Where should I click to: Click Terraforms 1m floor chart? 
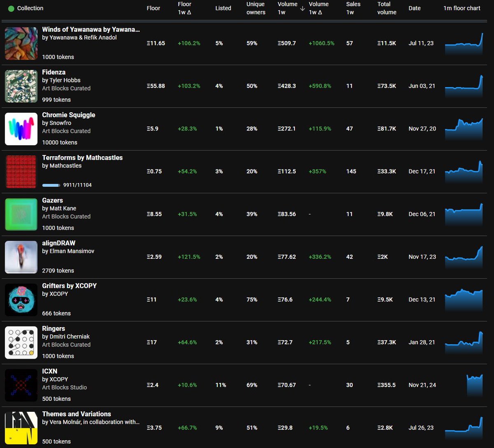[464, 172]
